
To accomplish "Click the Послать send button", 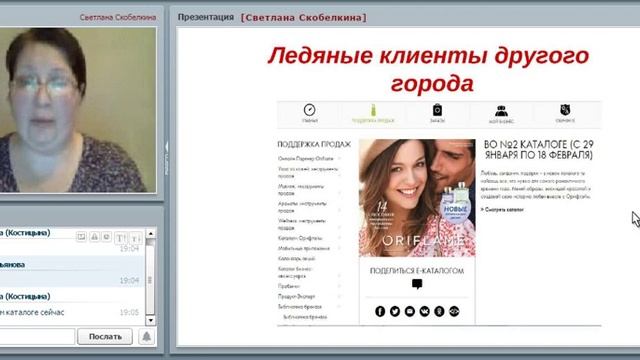I will tap(105, 337).
